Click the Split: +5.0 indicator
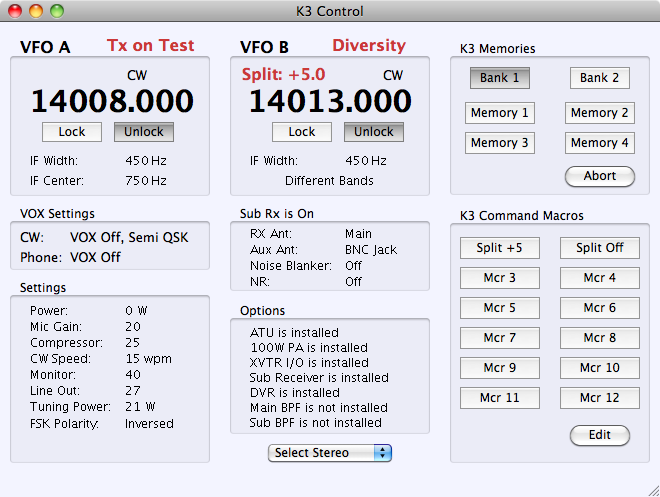 (284, 74)
